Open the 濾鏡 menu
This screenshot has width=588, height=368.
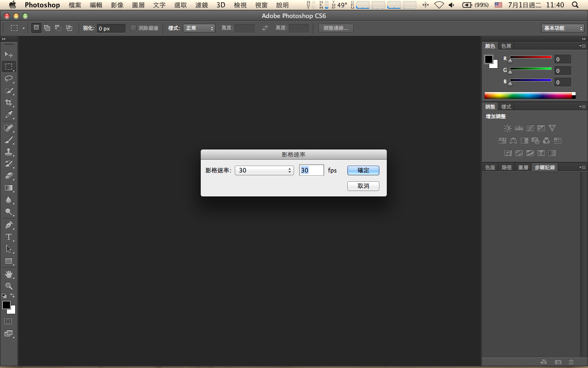pos(202,5)
